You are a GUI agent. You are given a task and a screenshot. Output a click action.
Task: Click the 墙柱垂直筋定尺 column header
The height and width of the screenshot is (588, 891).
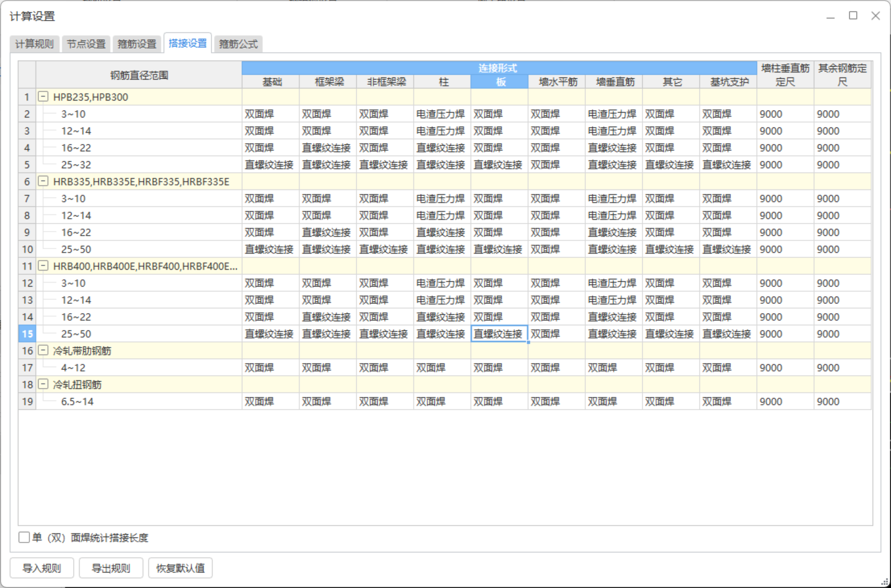tap(786, 75)
